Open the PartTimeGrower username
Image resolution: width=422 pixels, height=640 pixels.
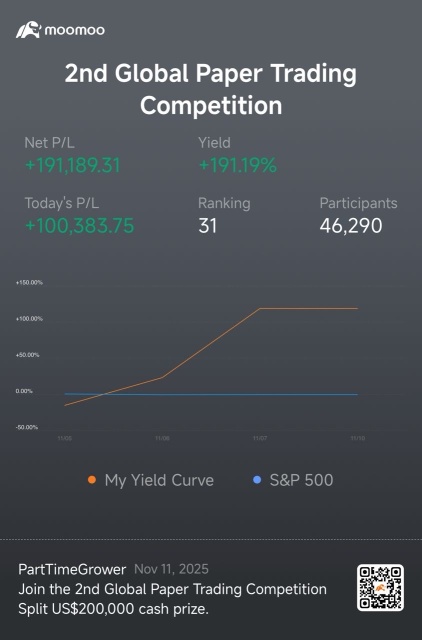click(x=72, y=569)
